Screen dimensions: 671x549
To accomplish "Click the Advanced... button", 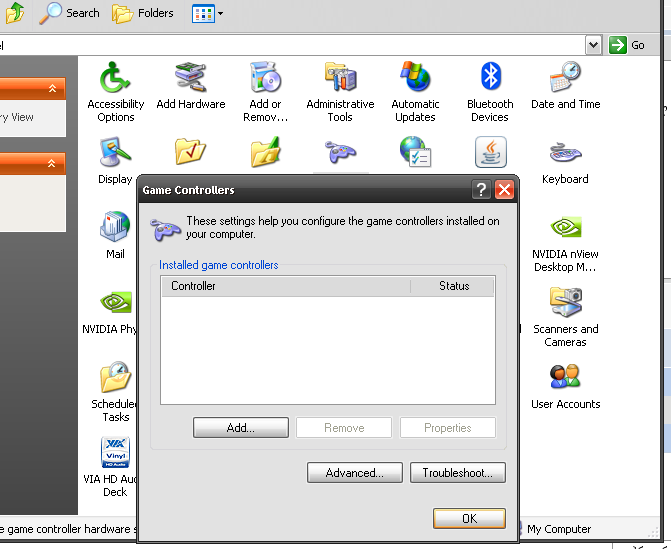I will [x=355, y=472].
